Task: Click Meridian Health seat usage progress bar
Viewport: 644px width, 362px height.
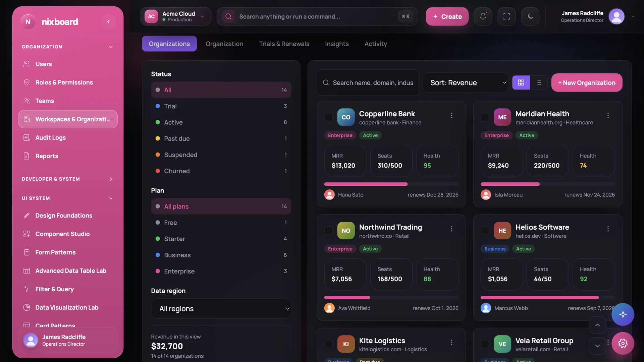Action: (547, 184)
